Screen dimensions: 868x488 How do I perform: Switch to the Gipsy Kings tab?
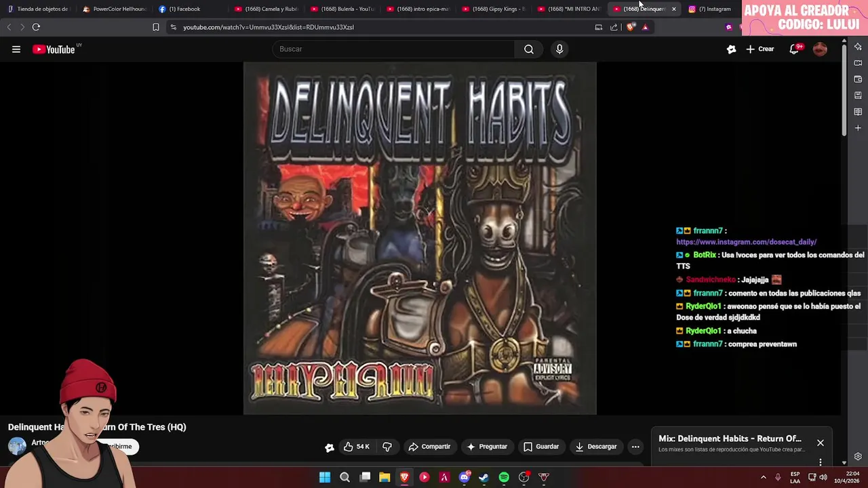[493, 9]
